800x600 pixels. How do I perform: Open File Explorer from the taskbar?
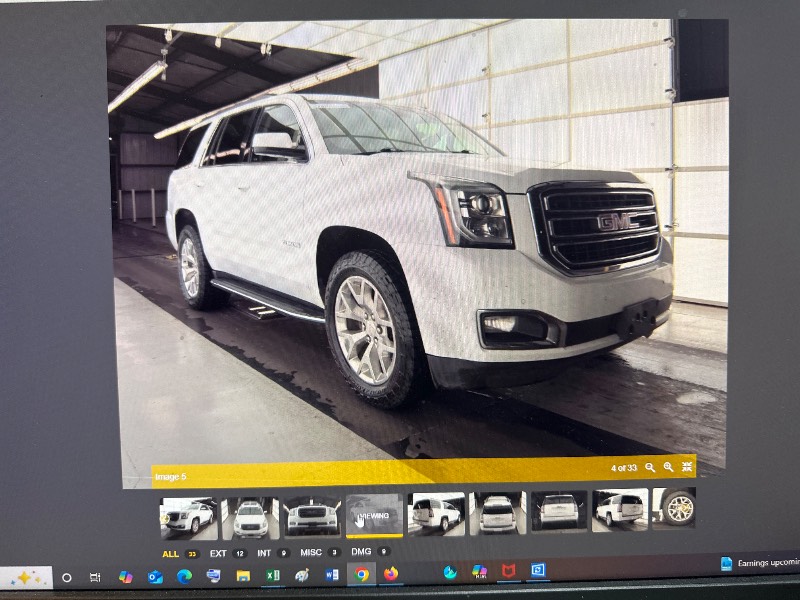[243, 576]
